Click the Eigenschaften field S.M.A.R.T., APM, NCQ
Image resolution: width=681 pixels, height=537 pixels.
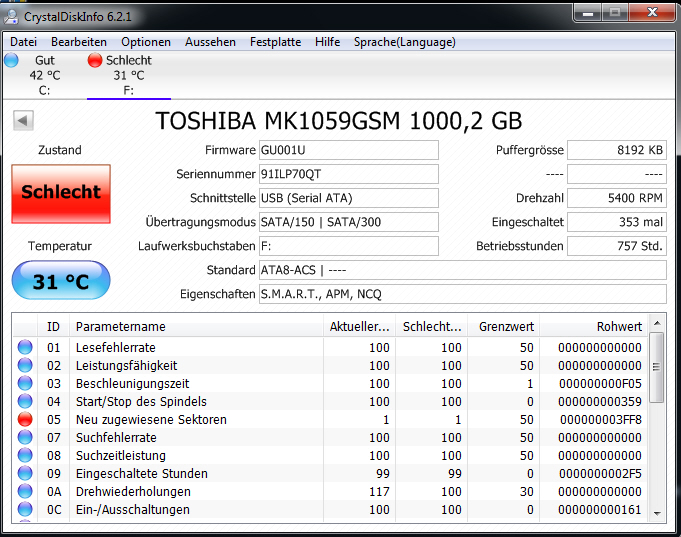[463, 294]
